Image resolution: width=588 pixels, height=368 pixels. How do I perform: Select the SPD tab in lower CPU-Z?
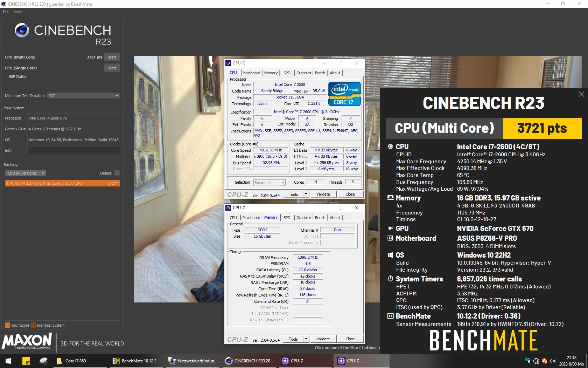(287, 218)
